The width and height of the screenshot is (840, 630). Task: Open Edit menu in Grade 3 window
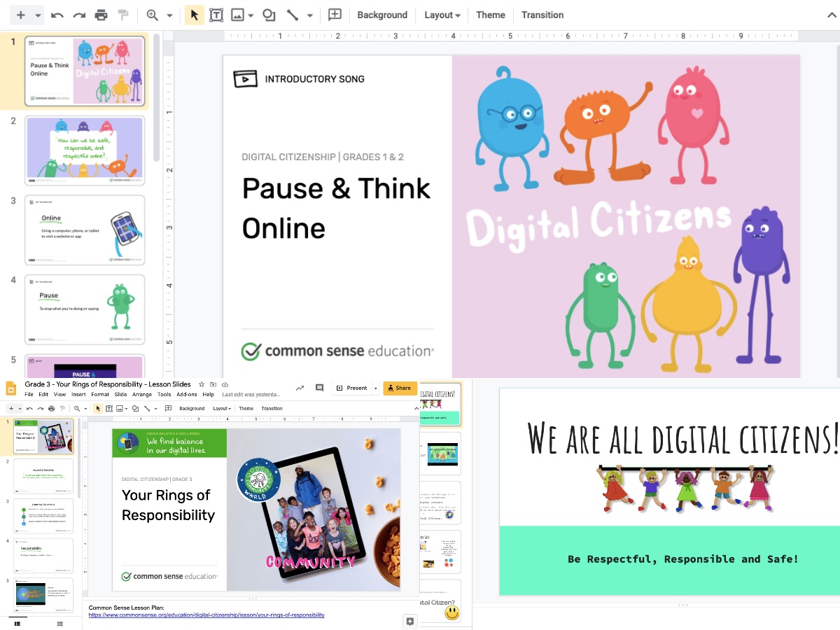point(43,395)
